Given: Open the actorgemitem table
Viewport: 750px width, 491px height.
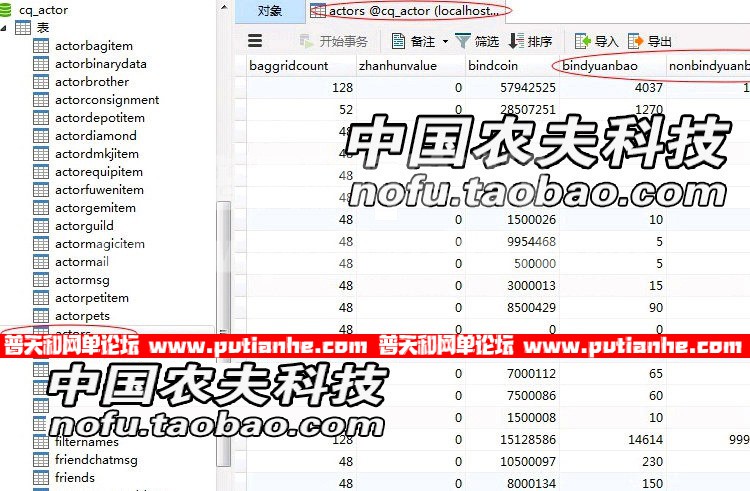Looking at the screenshot, I should (95, 208).
